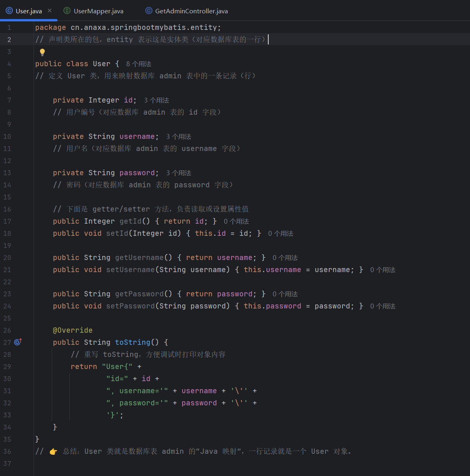Click the 'this.username' expression on line 21
The image size is (470, 476).
pos(272,270)
